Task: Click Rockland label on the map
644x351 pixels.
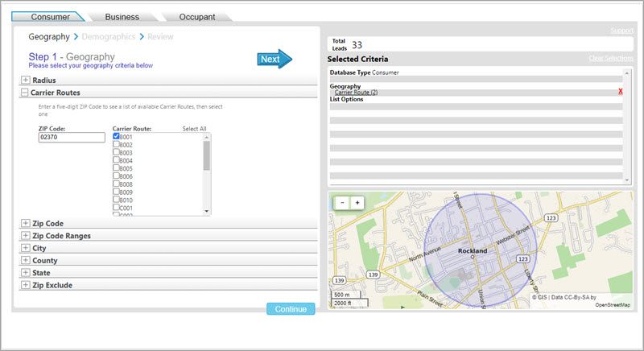Action: tap(473, 250)
